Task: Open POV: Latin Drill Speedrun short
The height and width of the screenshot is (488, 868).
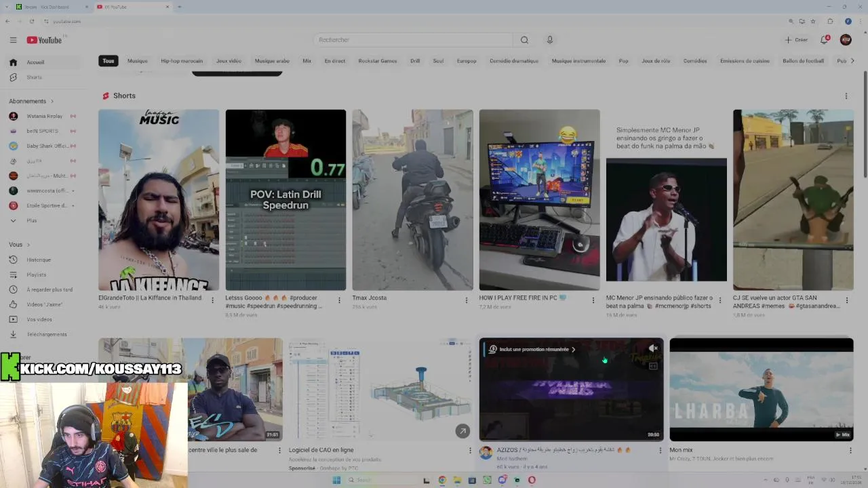Action: point(285,200)
